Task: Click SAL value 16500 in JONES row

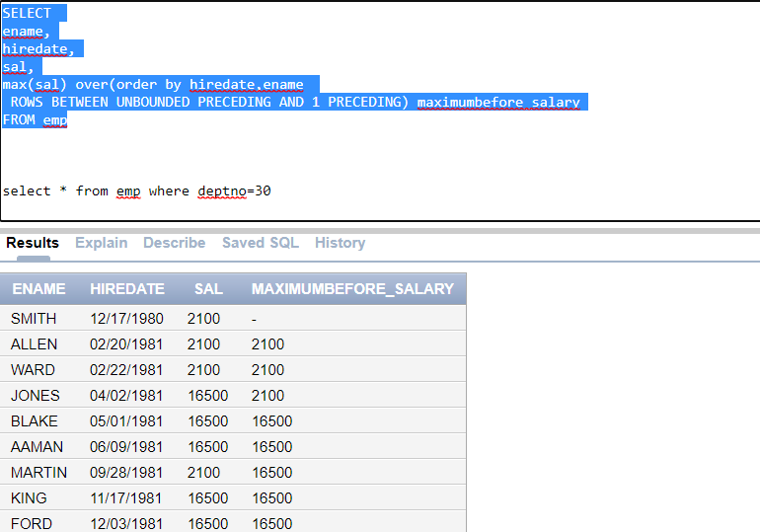Action: 208,396
